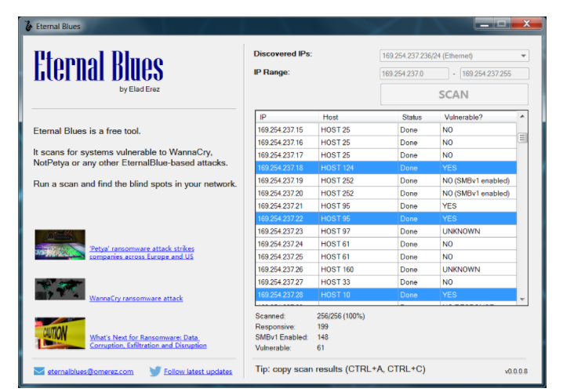Select the HOST 33 row

tap(387, 281)
